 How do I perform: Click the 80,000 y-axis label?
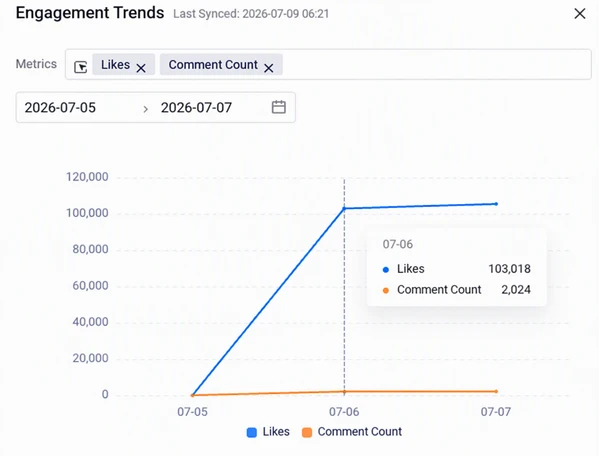(91, 249)
